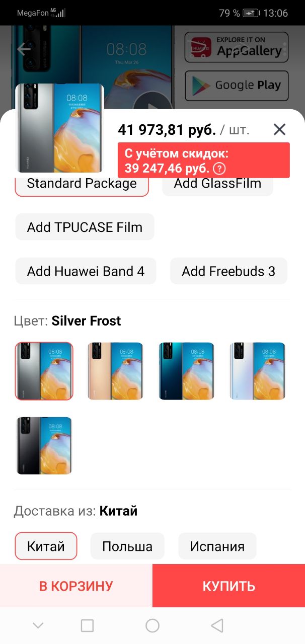Go back using the top-left arrow
Screen dimensions: 305x644
[24, 49]
